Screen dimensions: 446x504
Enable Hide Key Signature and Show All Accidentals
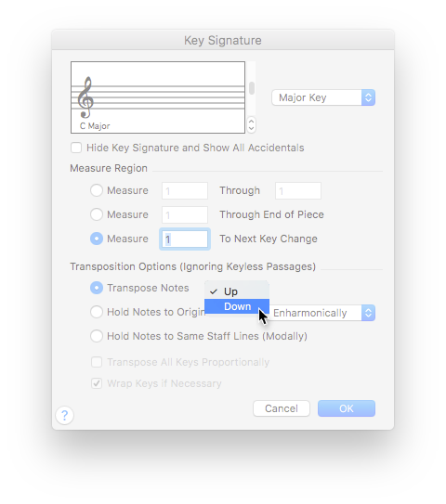pos(76,148)
